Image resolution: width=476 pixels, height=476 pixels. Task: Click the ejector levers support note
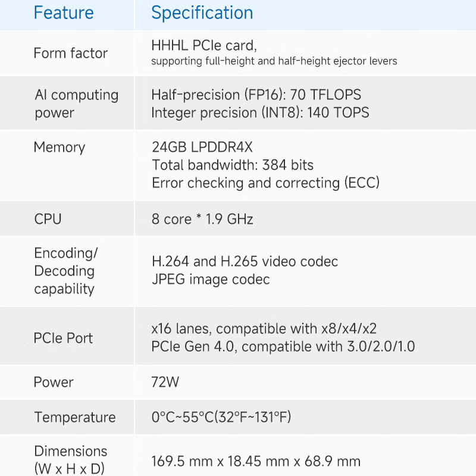point(274,61)
